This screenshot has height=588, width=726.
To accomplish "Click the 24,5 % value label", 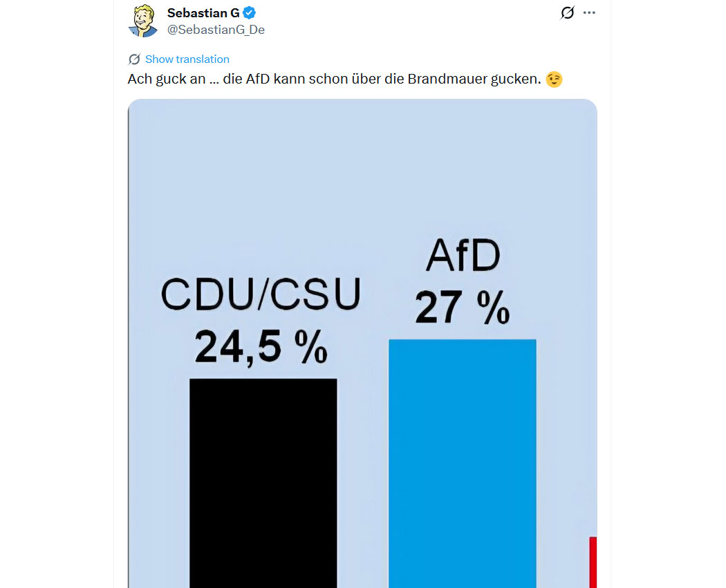I will [x=261, y=347].
